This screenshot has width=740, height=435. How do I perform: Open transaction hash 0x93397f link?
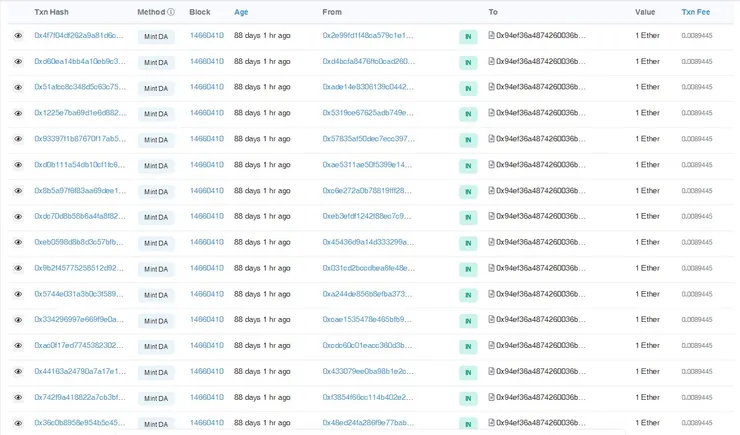[x=80, y=139]
